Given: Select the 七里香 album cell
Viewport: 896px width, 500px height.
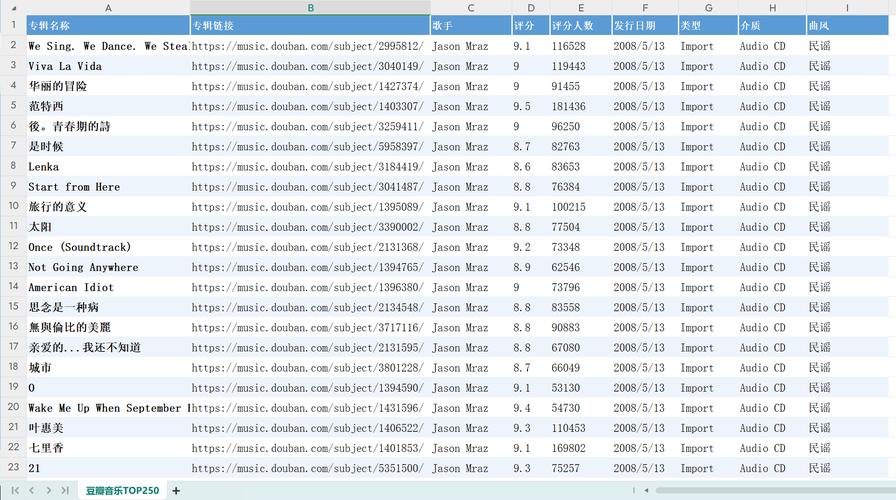Looking at the screenshot, I should [x=108, y=448].
